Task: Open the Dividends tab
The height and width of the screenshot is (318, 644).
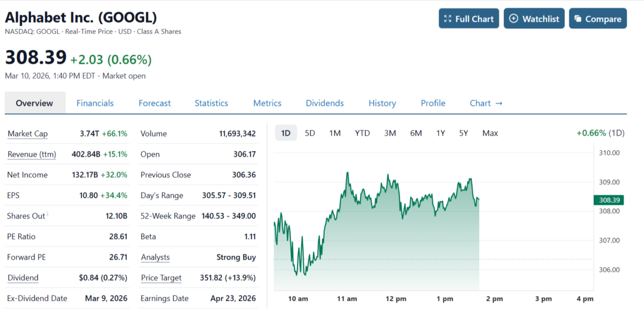Action: pyautogui.click(x=324, y=103)
